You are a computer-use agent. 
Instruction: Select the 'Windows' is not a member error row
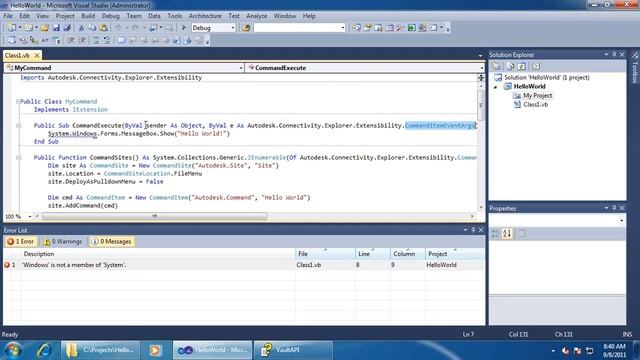pos(244,265)
